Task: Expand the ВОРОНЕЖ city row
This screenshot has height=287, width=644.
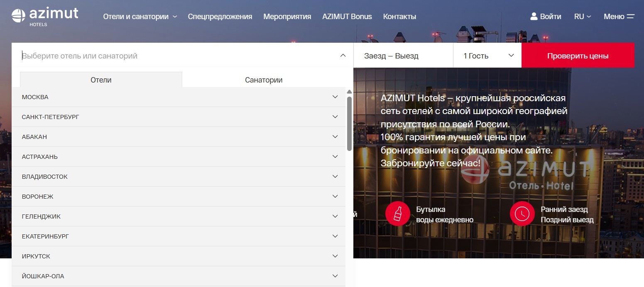Action: (179, 197)
